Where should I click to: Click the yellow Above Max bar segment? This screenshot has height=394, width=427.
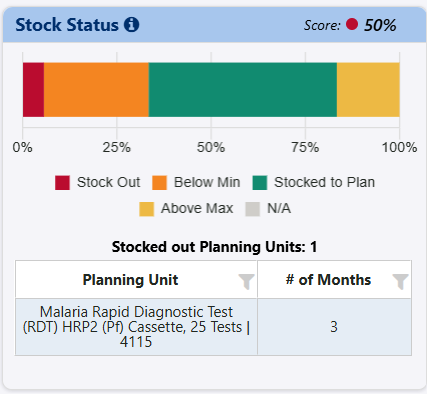pyautogui.click(x=368, y=90)
